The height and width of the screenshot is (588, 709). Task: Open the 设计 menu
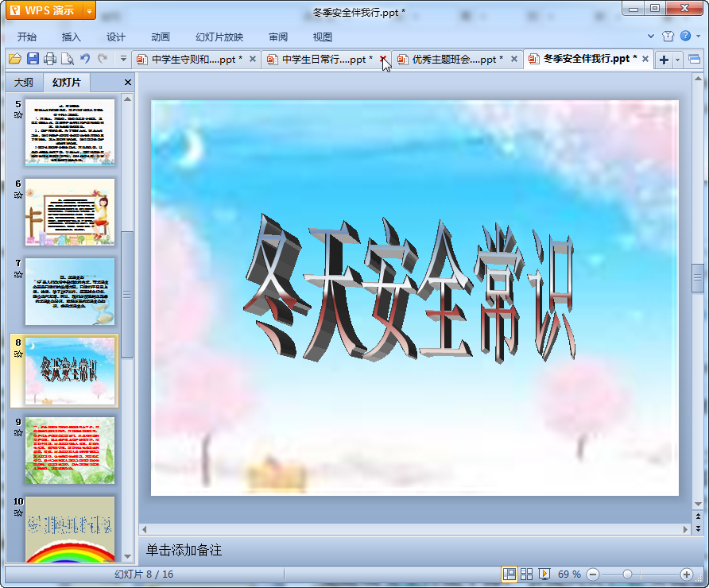click(x=116, y=37)
